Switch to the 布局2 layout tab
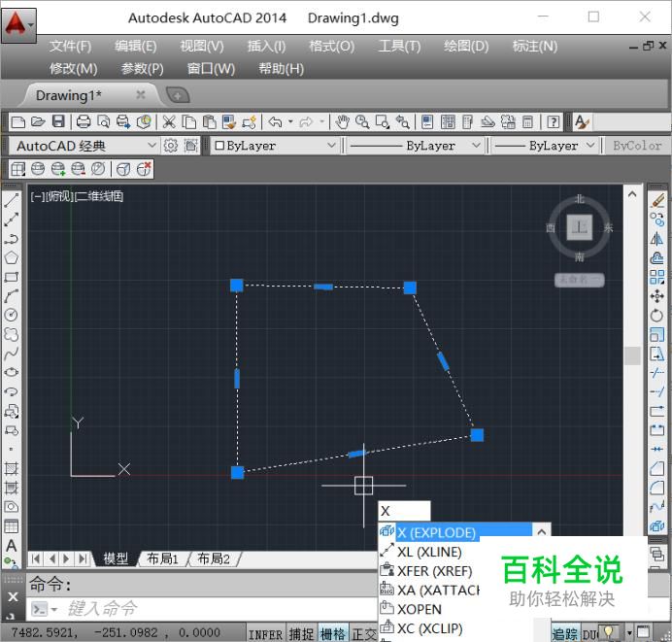The height and width of the screenshot is (642, 672). click(x=214, y=558)
